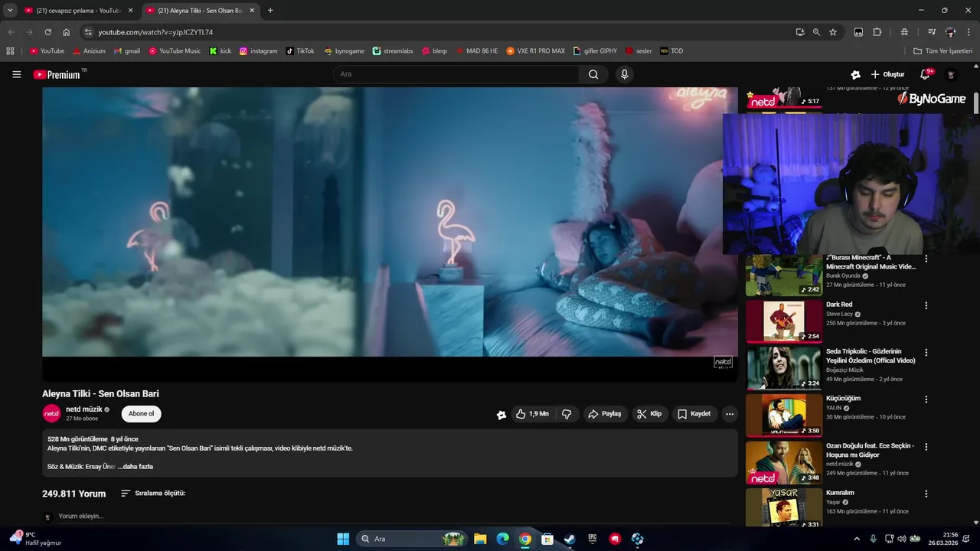Open options menu for Burası Minecraft video
Screen dimensions: 980x551
point(926,259)
